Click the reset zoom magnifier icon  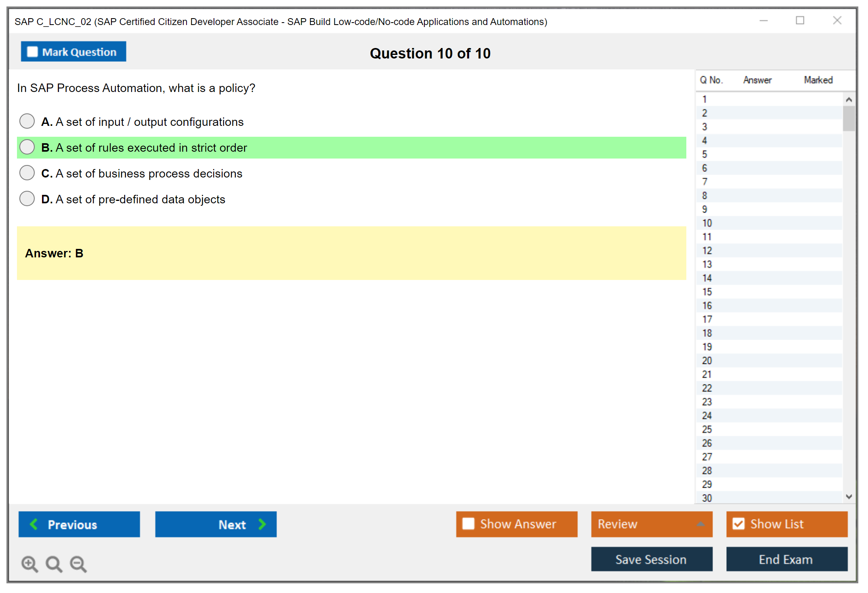[x=54, y=564]
